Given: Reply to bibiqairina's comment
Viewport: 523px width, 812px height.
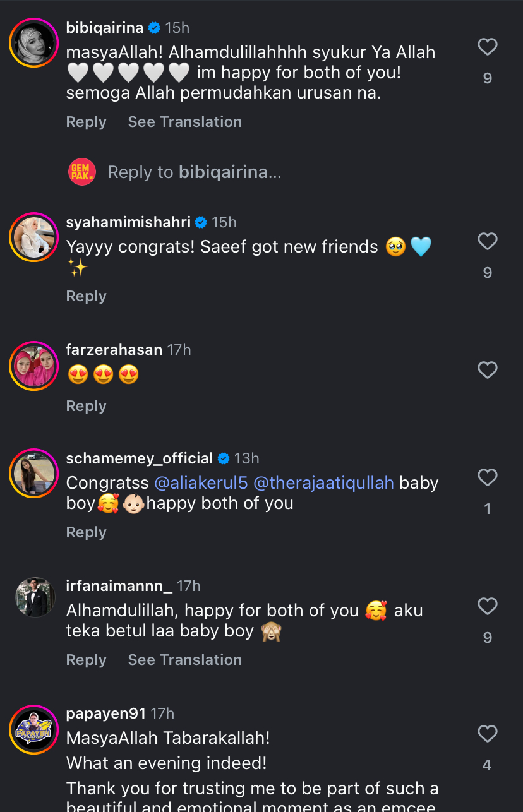Looking at the screenshot, I should click(86, 122).
